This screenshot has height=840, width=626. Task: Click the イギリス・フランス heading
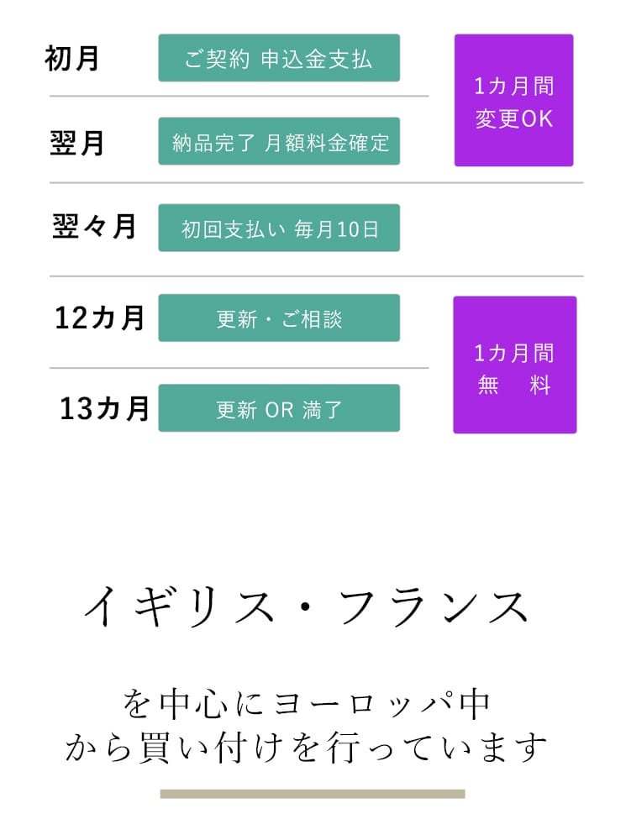click(x=306, y=607)
